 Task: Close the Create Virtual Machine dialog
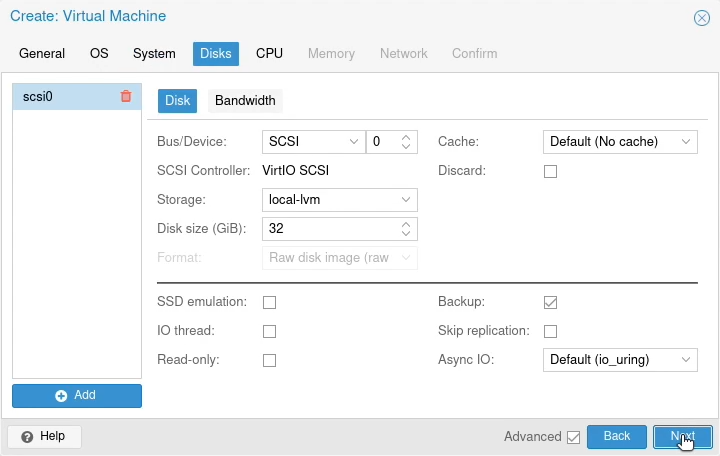pyautogui.click(x=701, y=17)
